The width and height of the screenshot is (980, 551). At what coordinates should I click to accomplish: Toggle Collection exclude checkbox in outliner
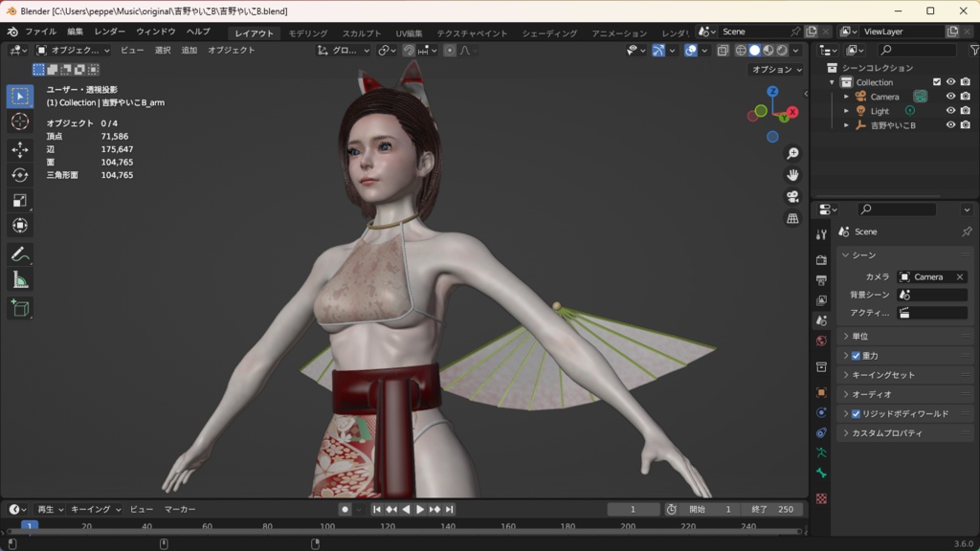937,82
